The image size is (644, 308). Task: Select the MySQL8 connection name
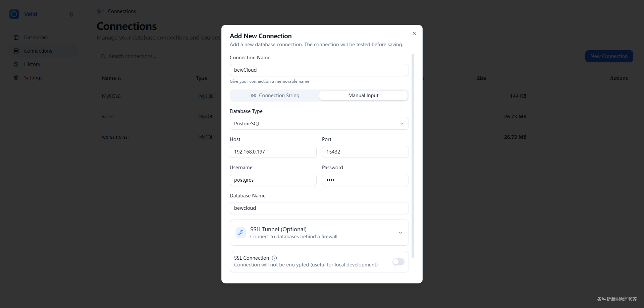click(x=111, y=96)
